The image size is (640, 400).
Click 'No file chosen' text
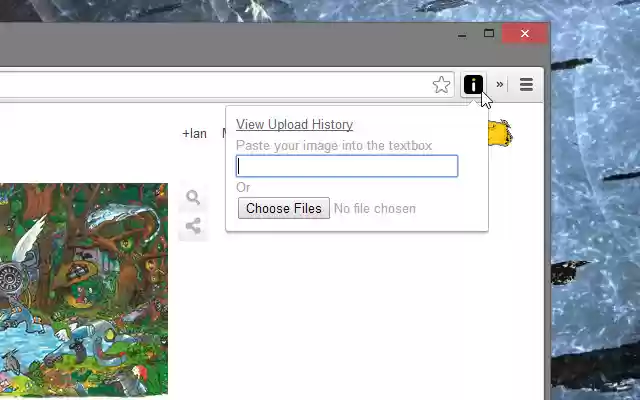[375, 209]
